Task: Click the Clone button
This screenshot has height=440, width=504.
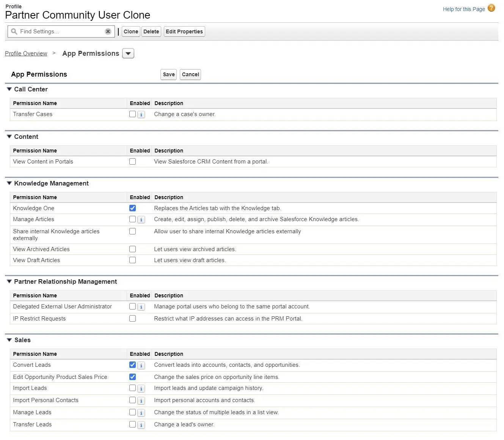Action: 131,31
